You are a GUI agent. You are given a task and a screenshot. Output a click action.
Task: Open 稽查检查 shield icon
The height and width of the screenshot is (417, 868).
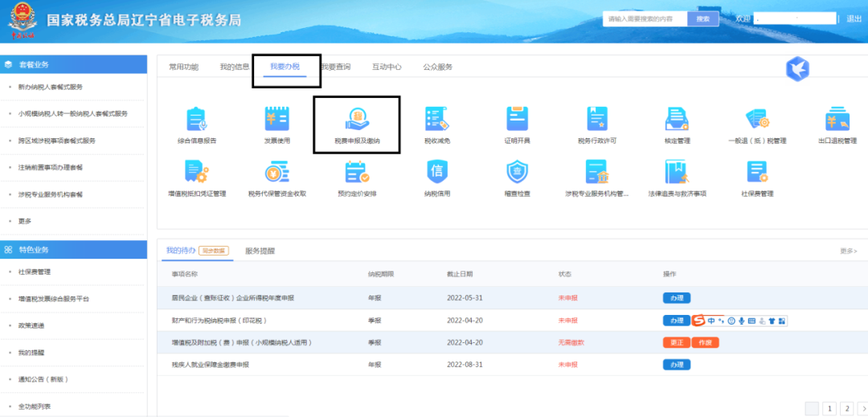tap(517, 174)
